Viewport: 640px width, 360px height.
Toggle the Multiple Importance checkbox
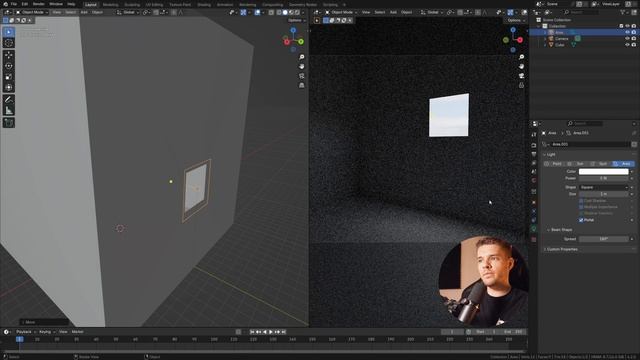pos(581,207)
